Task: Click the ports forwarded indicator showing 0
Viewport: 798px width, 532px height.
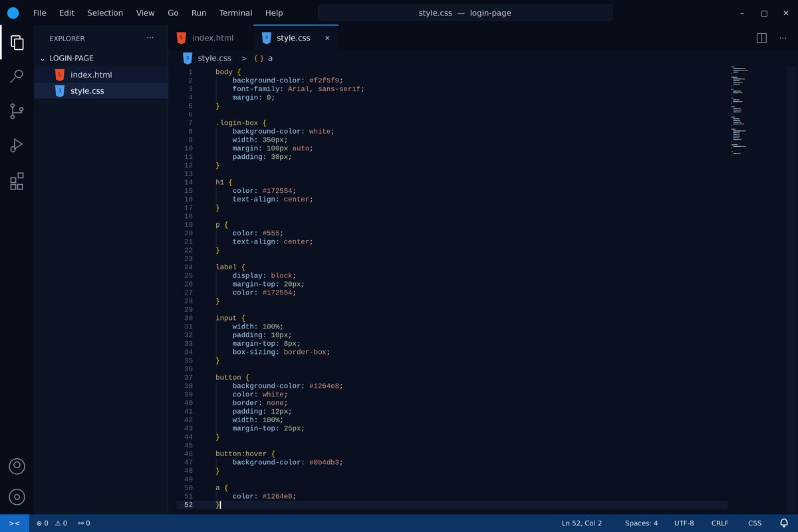Action: (84, 523)
